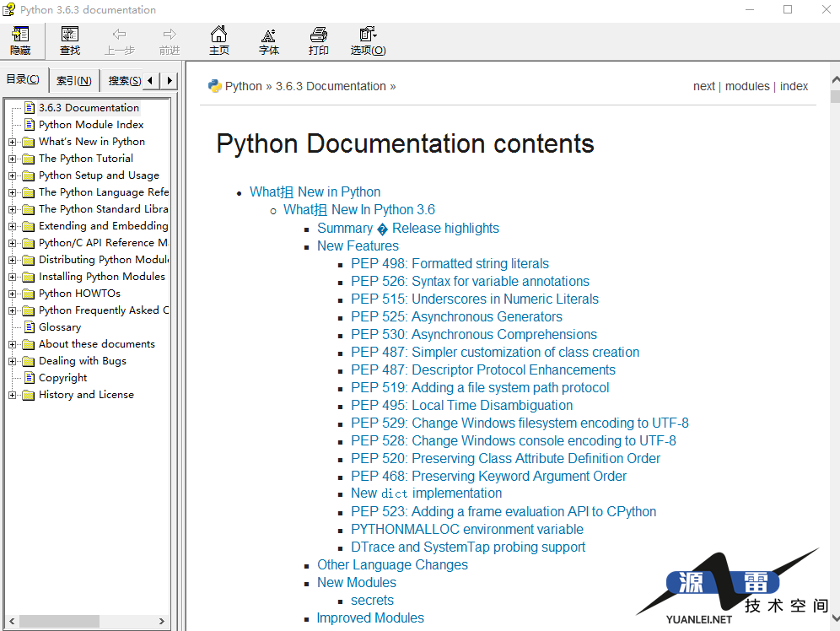840x631 pixels.
Task: Click the help file icon in title bar
Action: (x=8, y=9)
